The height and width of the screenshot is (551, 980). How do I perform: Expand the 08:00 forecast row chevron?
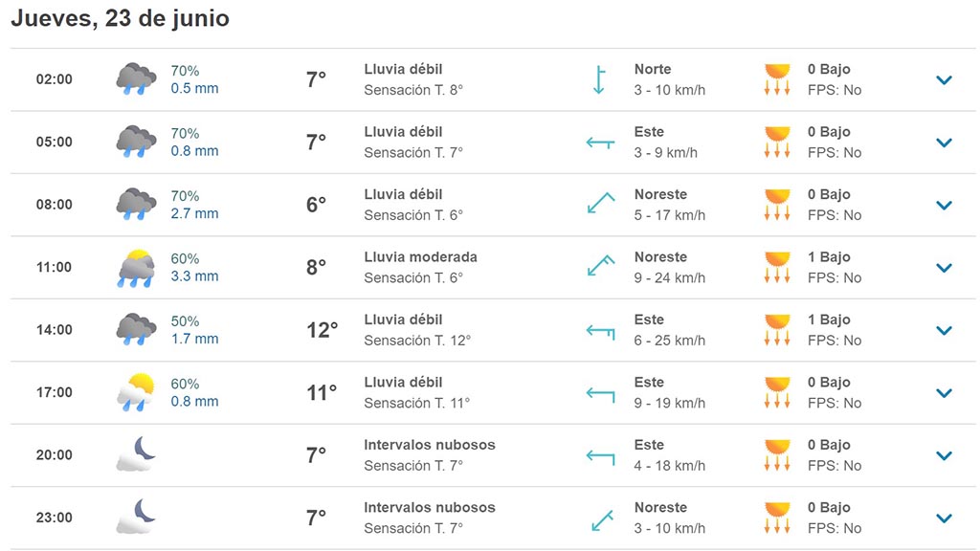[x=944, y=205]
